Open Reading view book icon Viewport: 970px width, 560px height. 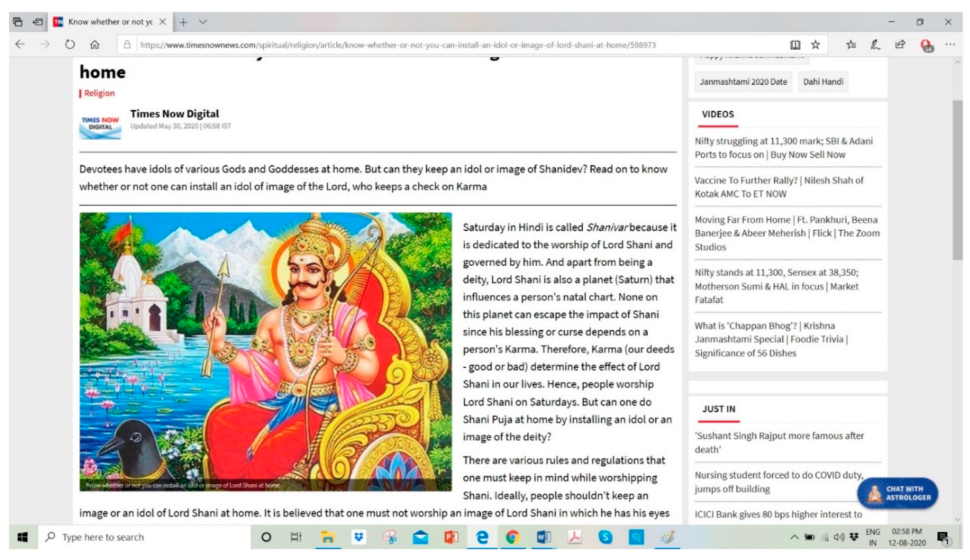point(795,45)
